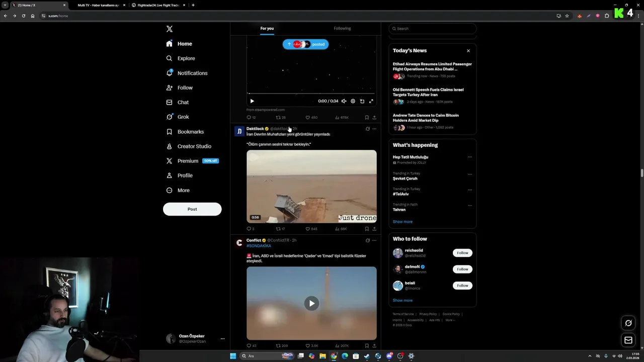The image size is (644, 362).
Task: Open Notifications in the sidebar
Action: coord(187,73)
